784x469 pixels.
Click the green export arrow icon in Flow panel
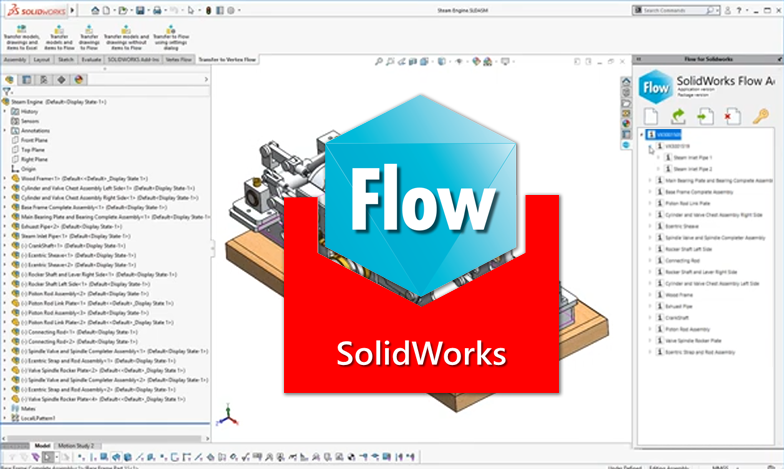(678, 116)
